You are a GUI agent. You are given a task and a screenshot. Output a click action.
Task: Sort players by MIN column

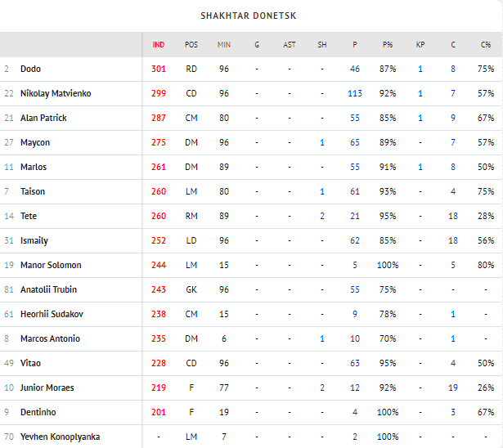[x=224, y=44]
